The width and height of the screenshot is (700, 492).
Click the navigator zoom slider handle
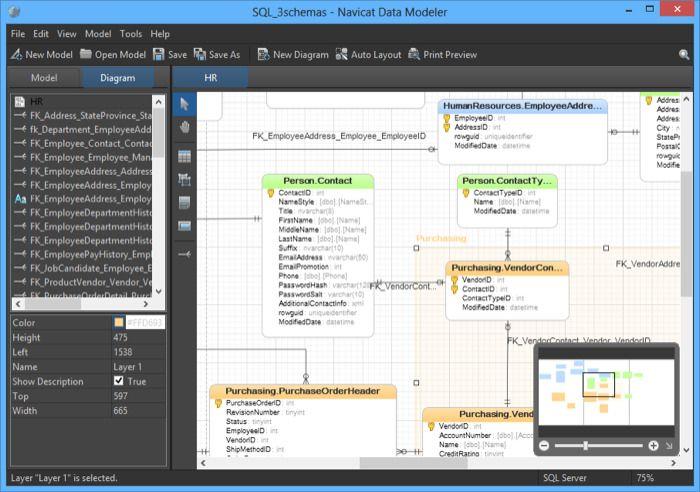point(585,446)
